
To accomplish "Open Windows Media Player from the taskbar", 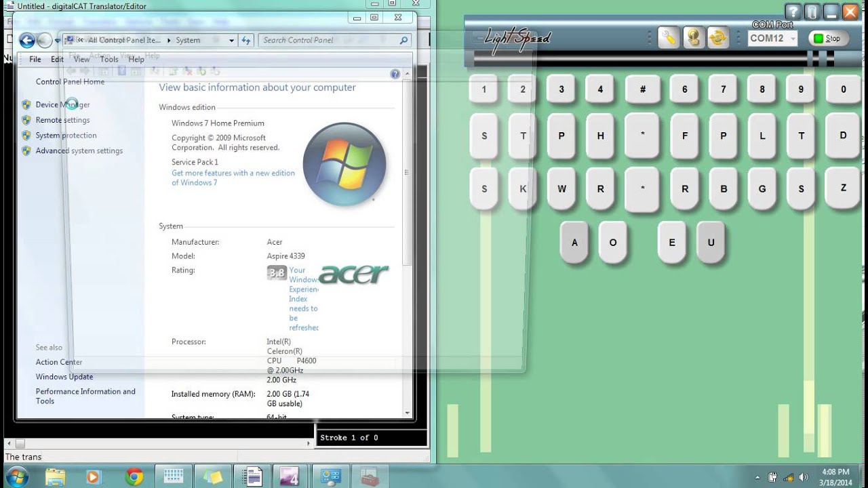I will point(94,476).
